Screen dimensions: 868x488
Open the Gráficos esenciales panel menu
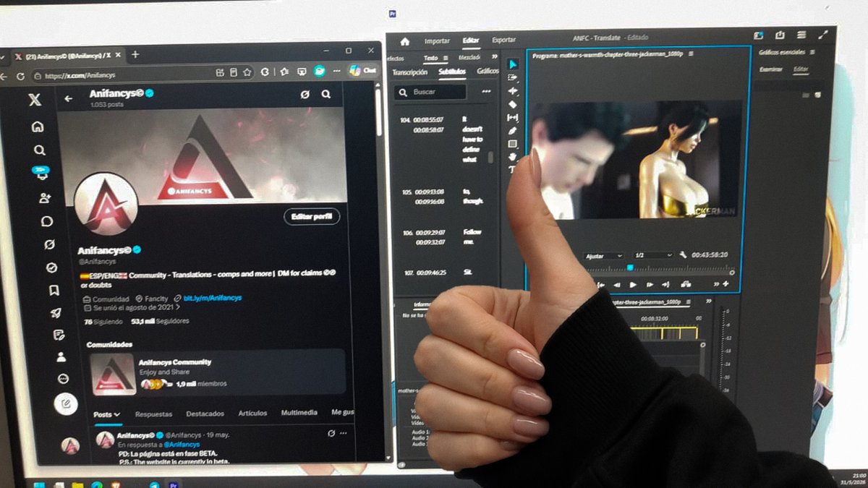point(812,52)
